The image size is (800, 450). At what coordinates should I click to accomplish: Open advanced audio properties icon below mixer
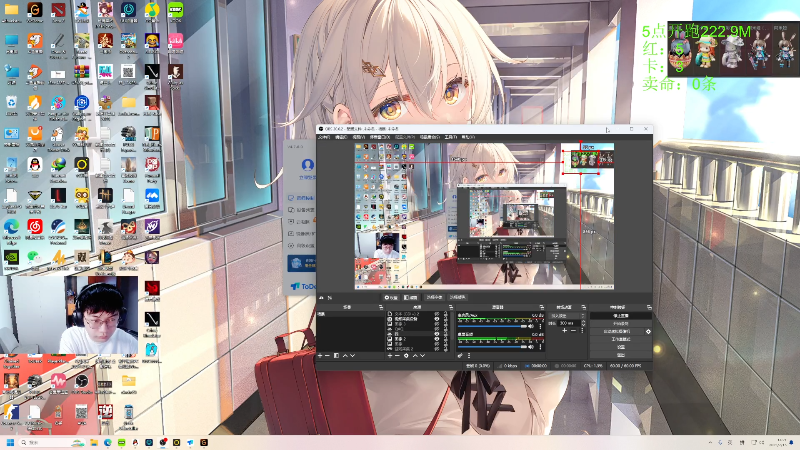460,355
